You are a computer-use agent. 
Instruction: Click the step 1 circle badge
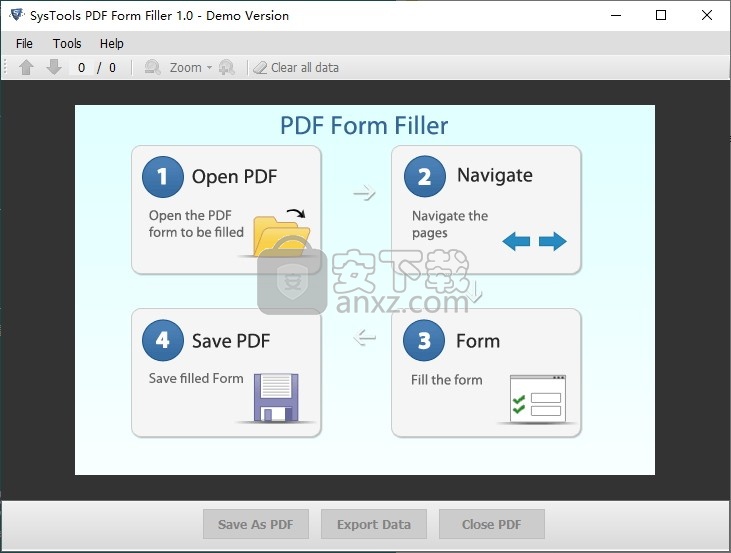[163, 177]
